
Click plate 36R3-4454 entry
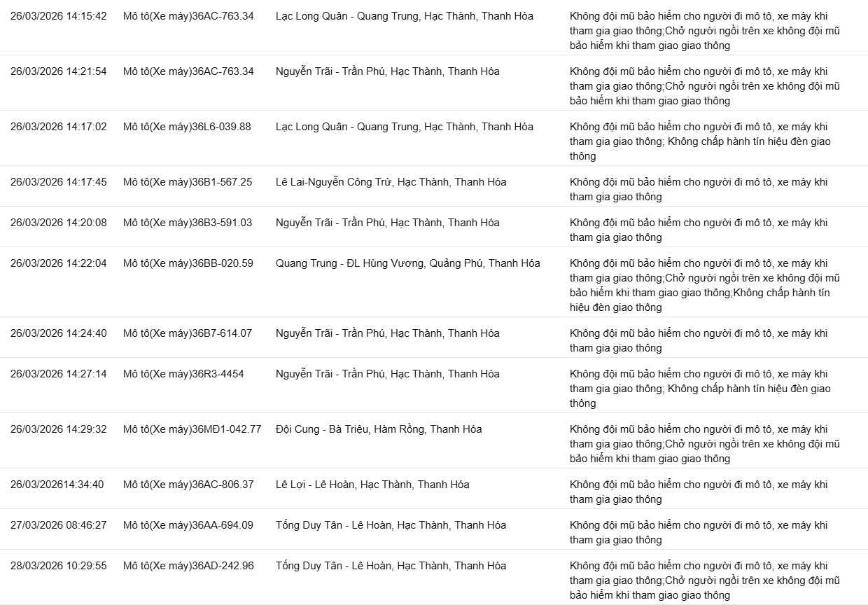point(183,374)
